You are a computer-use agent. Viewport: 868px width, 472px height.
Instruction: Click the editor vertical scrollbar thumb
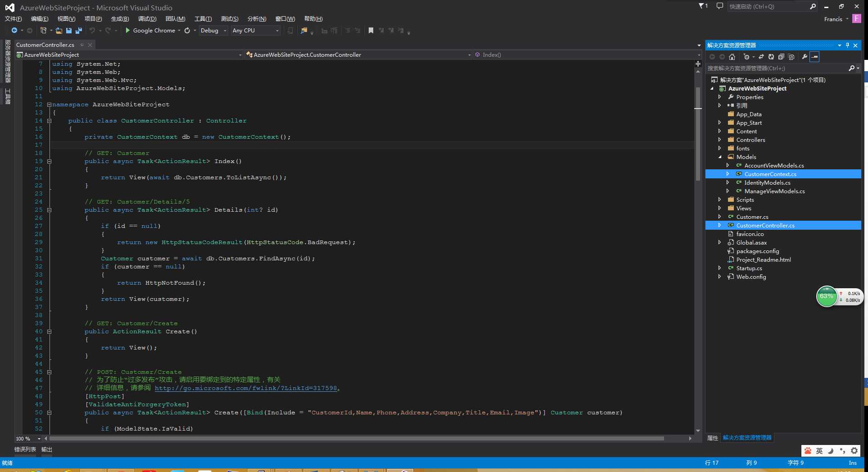point(698,134)
